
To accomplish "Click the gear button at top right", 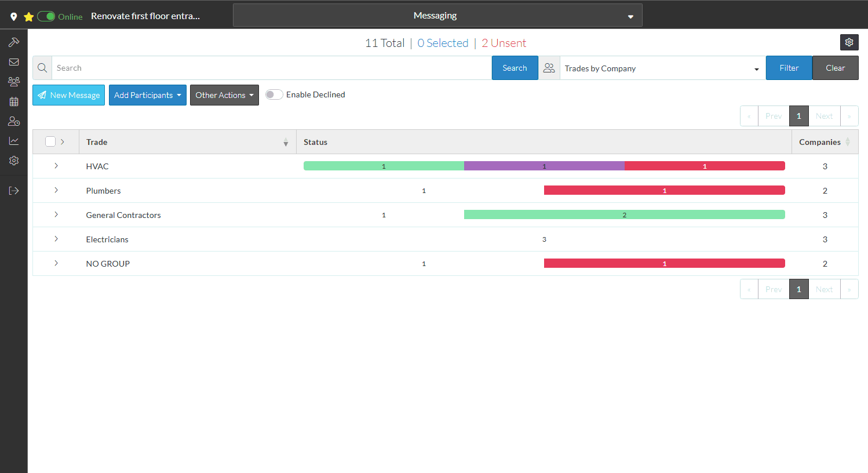I will [849, 42].
